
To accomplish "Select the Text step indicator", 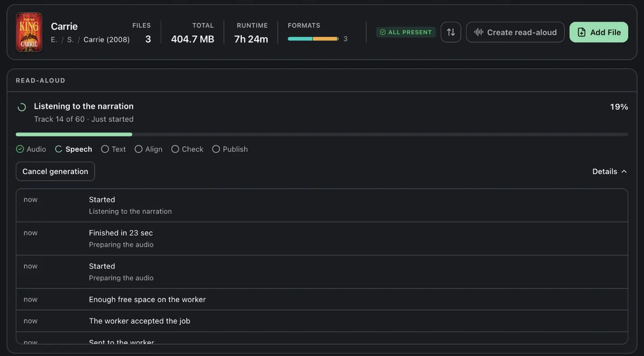I will click(113, 149).
